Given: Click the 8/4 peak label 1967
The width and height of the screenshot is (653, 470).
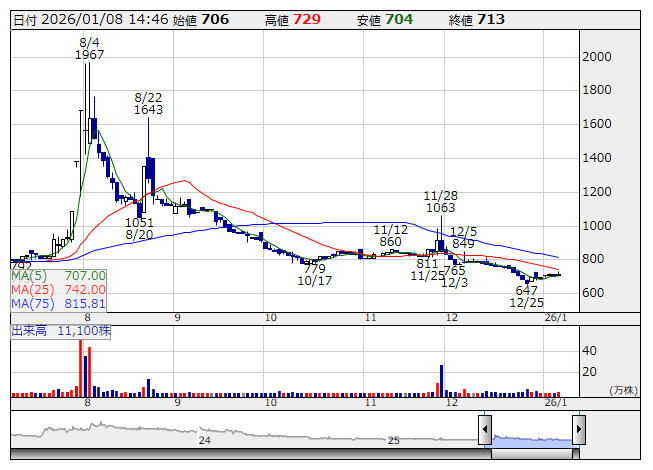Looking at the screenshot, I should click(x=89, y=55).
